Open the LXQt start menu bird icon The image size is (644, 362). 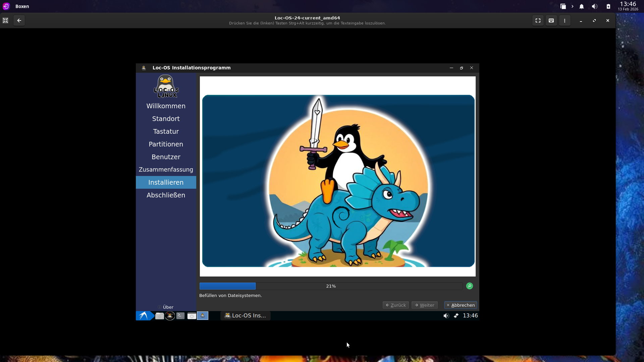(x=144, y=316)
